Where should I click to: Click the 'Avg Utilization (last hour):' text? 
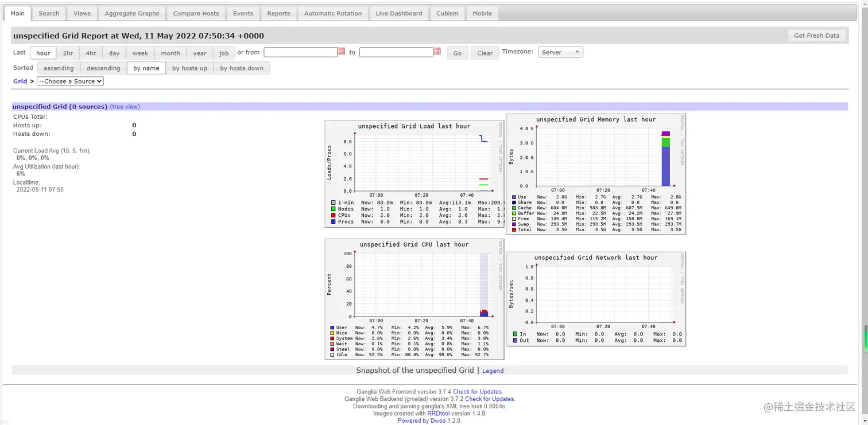[46, 166]
